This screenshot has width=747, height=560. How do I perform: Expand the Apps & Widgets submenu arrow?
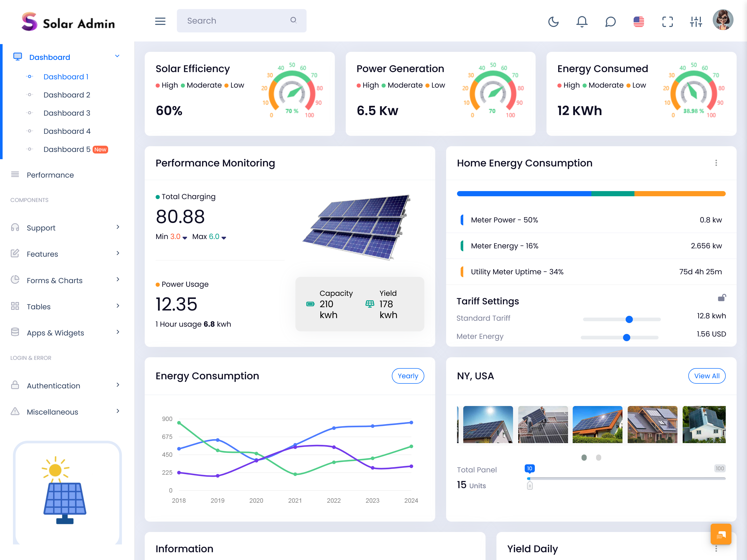118,332
